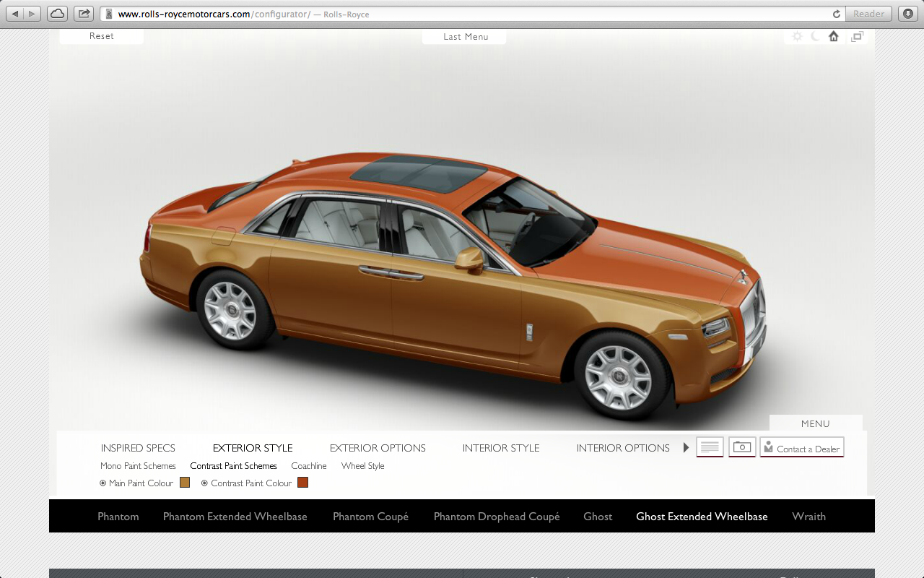Choose the Phantom Extended Wheelbase model
924x578 pixels.
tap(235, 517)
